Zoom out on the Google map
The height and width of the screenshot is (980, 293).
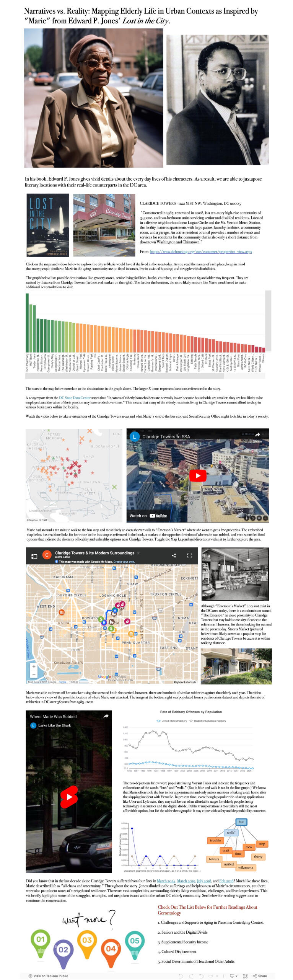[34, 674]
